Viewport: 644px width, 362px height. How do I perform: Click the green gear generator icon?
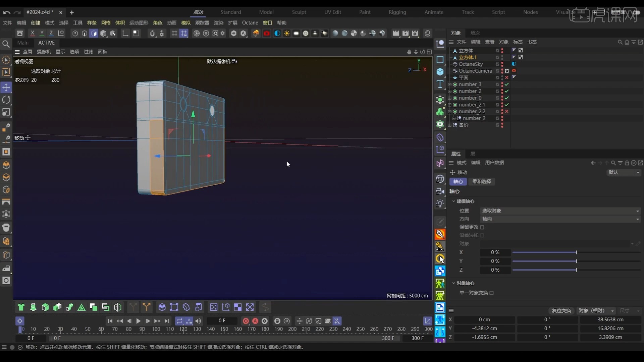tap(440, 124)
